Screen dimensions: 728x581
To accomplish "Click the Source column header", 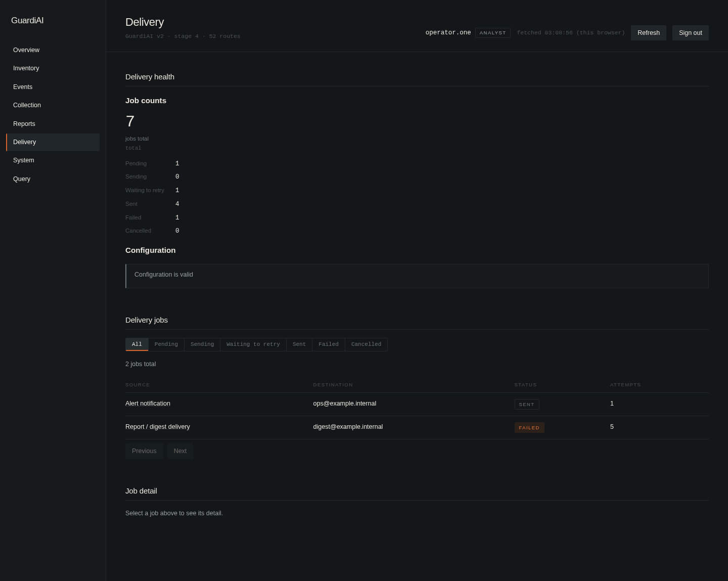I will pyautogui.click(x=138, y=385).
